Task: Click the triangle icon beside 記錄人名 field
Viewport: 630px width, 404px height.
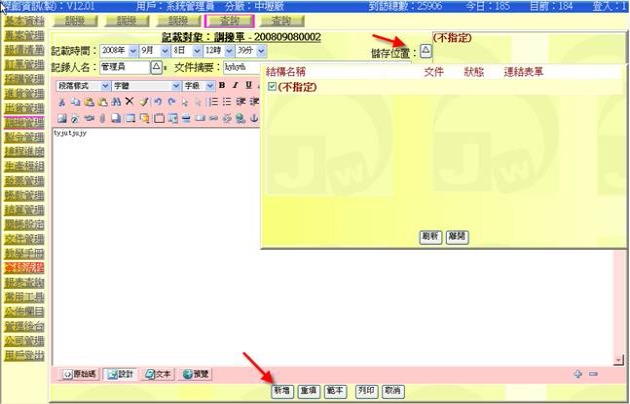Action: pyautogui.click(x=155, y=67)
